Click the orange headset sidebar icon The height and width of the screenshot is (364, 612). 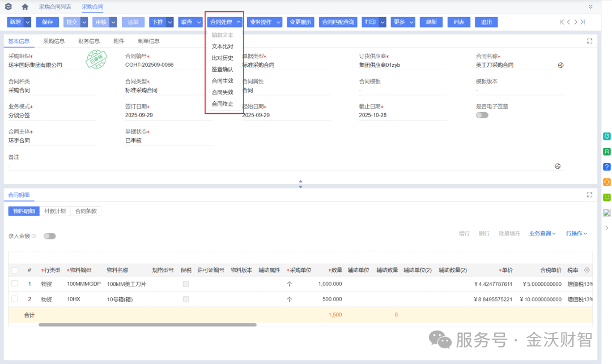tap(606, 182)
